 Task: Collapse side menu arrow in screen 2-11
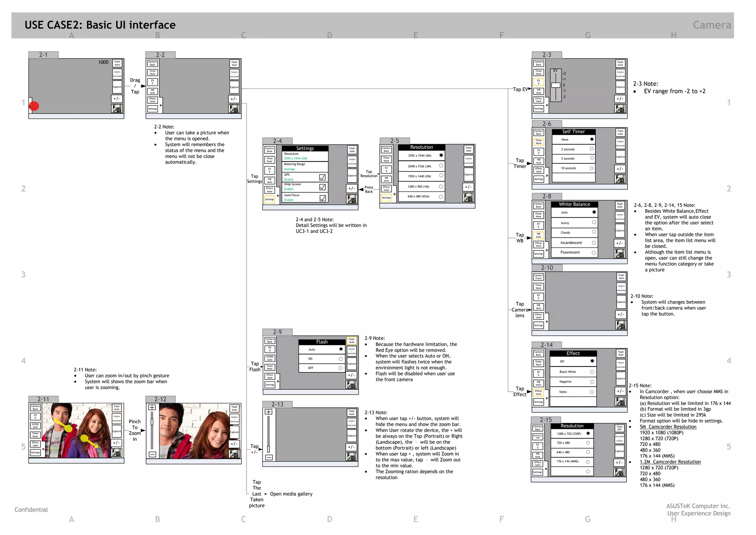[44, 449]
